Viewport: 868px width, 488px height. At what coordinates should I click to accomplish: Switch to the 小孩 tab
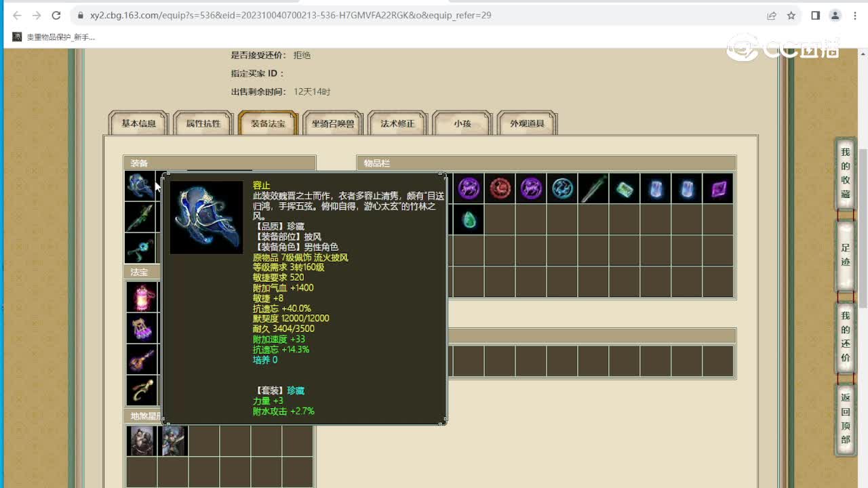(462, 123)
